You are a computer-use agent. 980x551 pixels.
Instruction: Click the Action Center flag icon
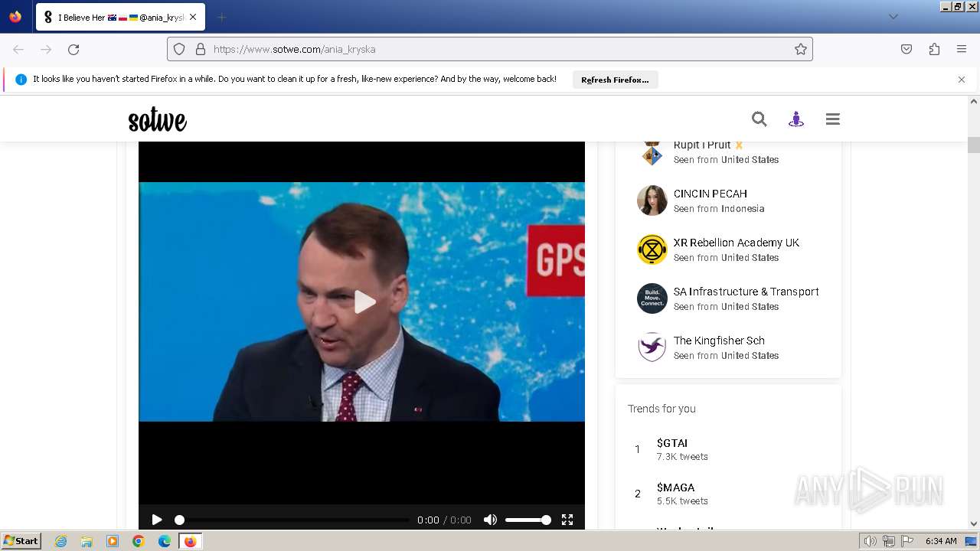pos(907,541)
